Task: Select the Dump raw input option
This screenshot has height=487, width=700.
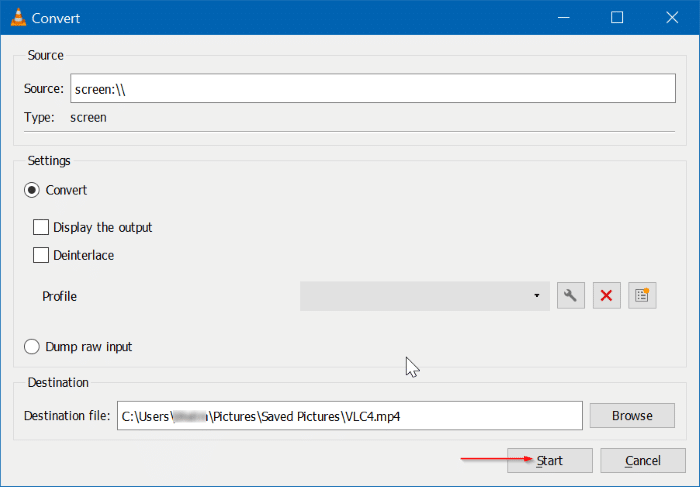Action: click(x=32, y=347)
